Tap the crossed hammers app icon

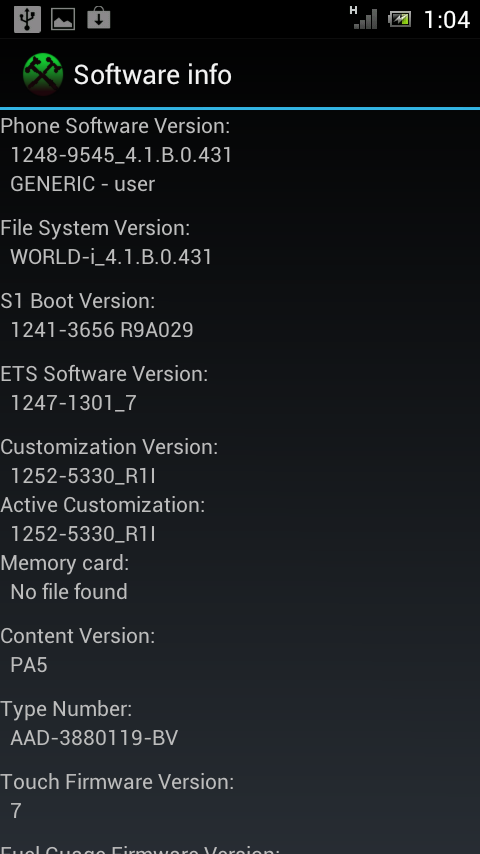(x=42, y=74)
